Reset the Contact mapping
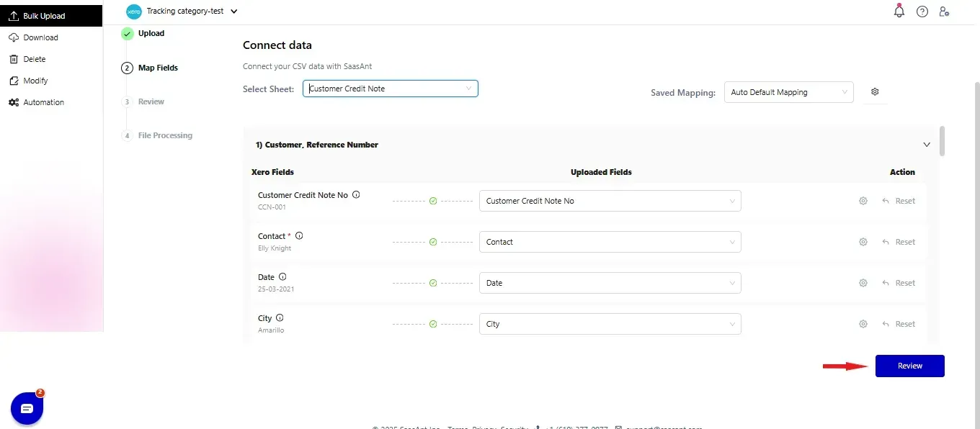The width and height of the screenshot is (980, 429). (899, 242)
